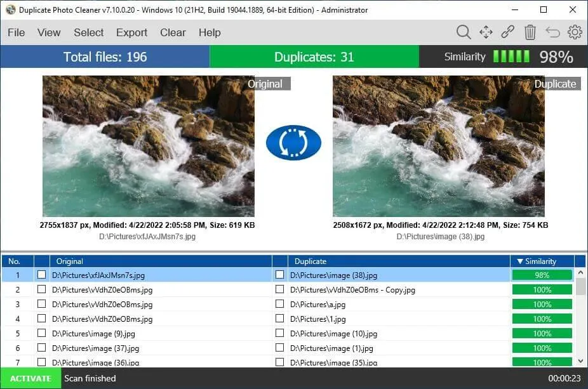The width and height of the screenshot is (588, 389).
Task: Click the app logo in title bar
Action: (11, 10)
